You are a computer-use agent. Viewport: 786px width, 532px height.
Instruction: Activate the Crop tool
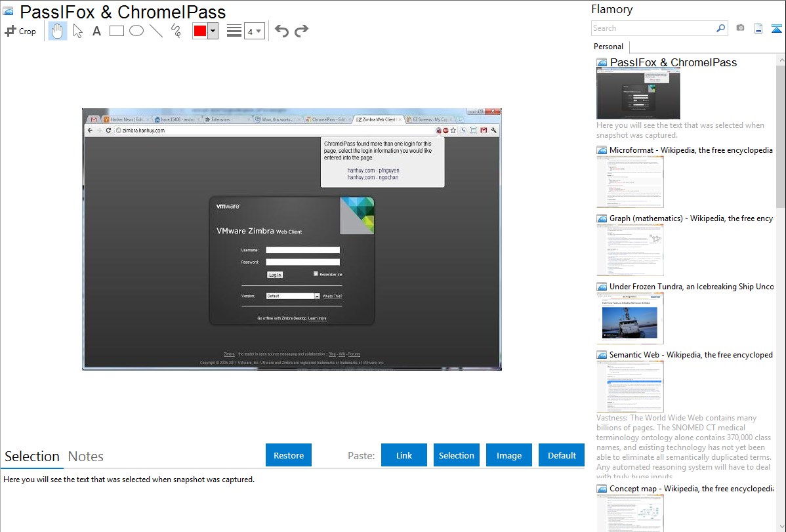(x=20, y=31)
